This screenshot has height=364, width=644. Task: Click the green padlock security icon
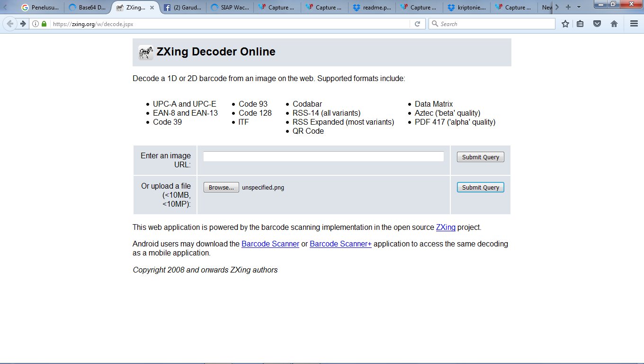(x=44, y=24)
